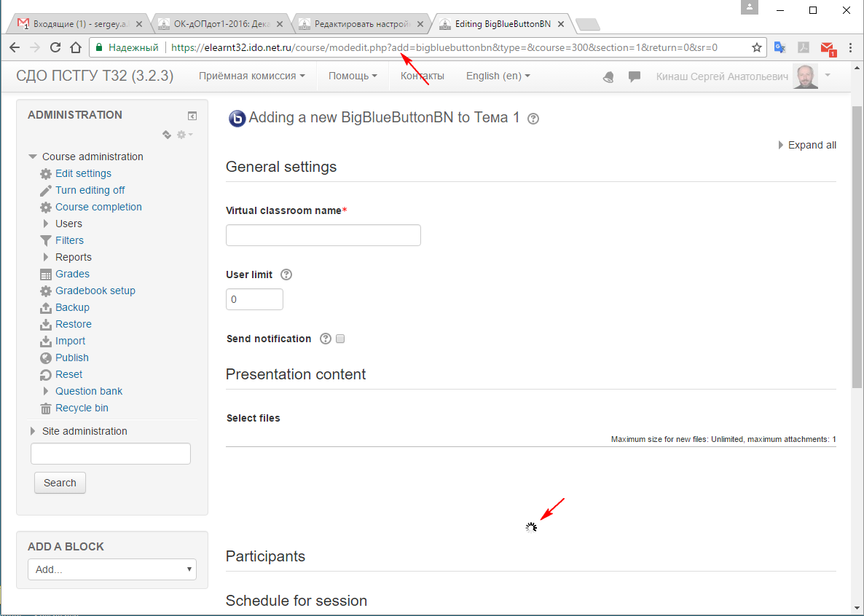Open Контакты menu item
The image size is (864, 616).
coord(422,76)
